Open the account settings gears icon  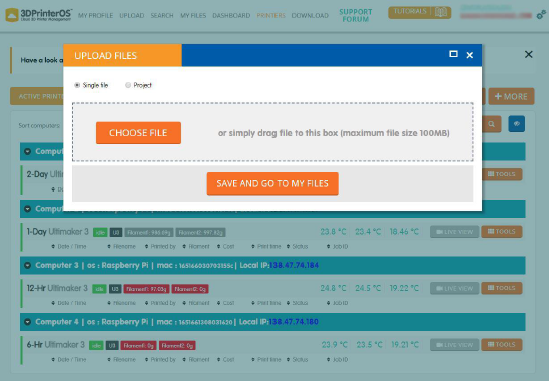(x=541, y=14)
